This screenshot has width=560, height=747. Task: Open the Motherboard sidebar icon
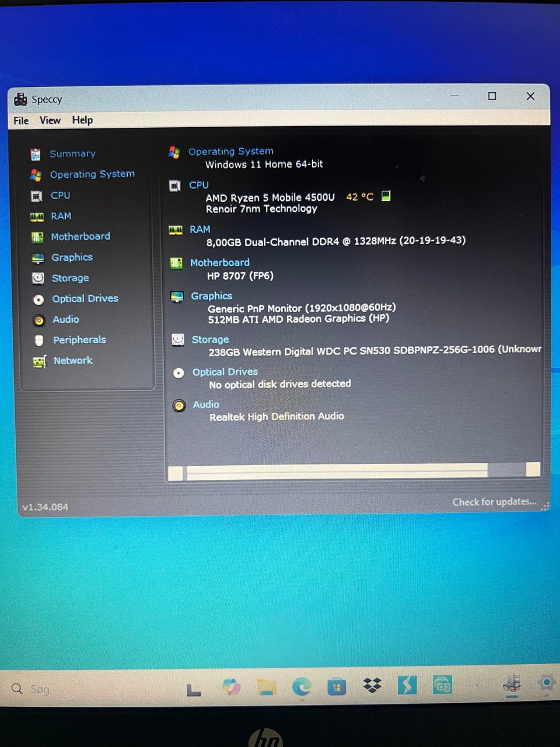[x=37, y=237]
